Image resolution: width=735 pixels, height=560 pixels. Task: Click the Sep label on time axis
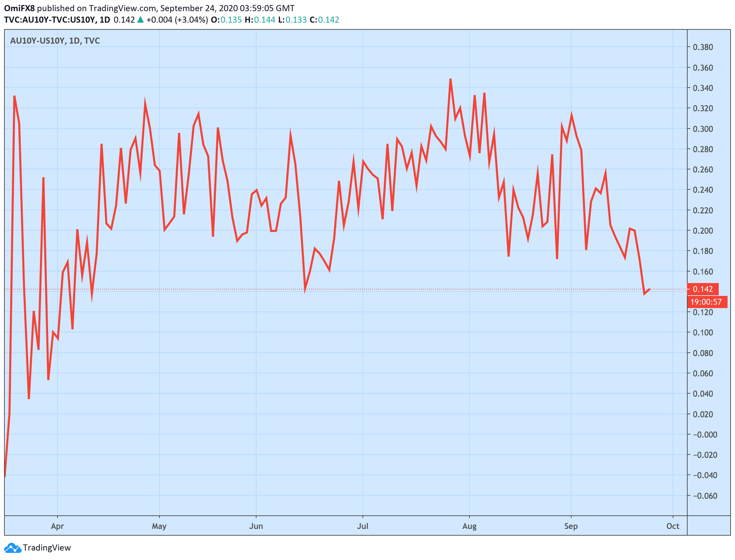pyautogui.click(x=571, y=526)
